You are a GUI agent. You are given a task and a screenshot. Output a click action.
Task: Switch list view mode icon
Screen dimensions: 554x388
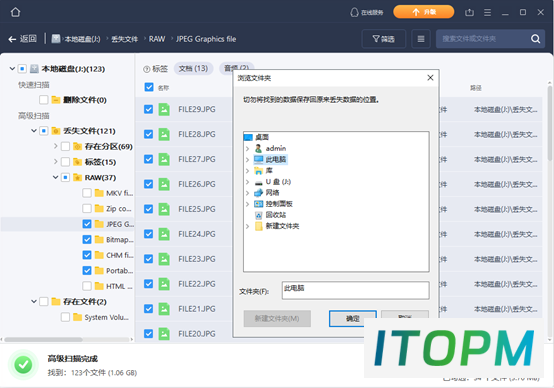click(421, 39)
